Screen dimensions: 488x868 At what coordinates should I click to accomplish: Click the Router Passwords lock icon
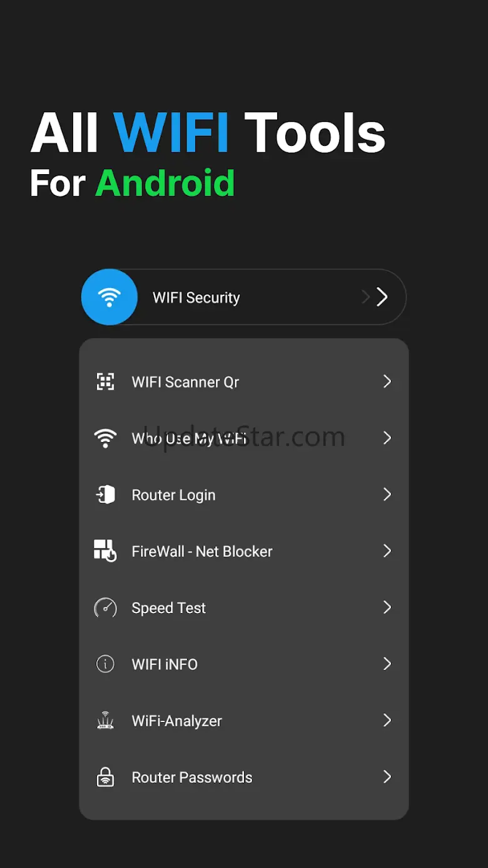pyautogui.click(x=105, y=777)
